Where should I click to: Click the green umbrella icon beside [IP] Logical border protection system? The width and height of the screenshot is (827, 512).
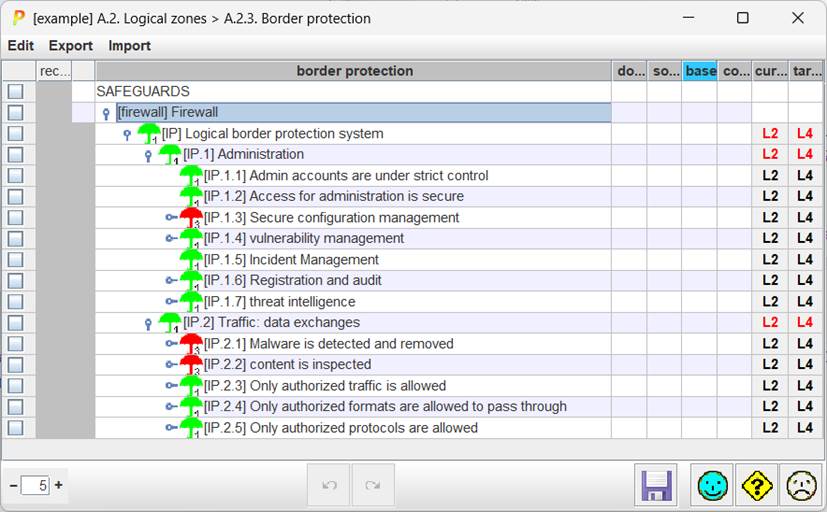149,133
